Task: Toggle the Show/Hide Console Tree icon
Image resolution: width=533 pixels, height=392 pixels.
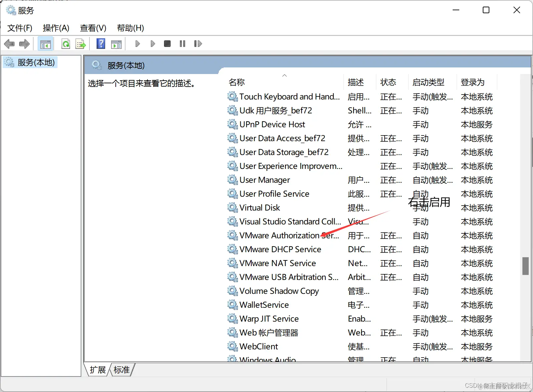Action: (x=46, y=44)
